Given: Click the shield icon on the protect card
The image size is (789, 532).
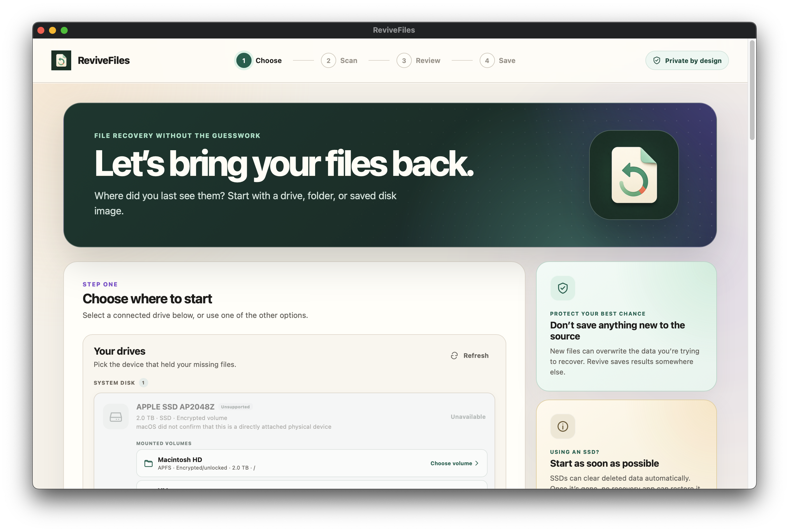Looking at the screenshot, I should [562, 288].
